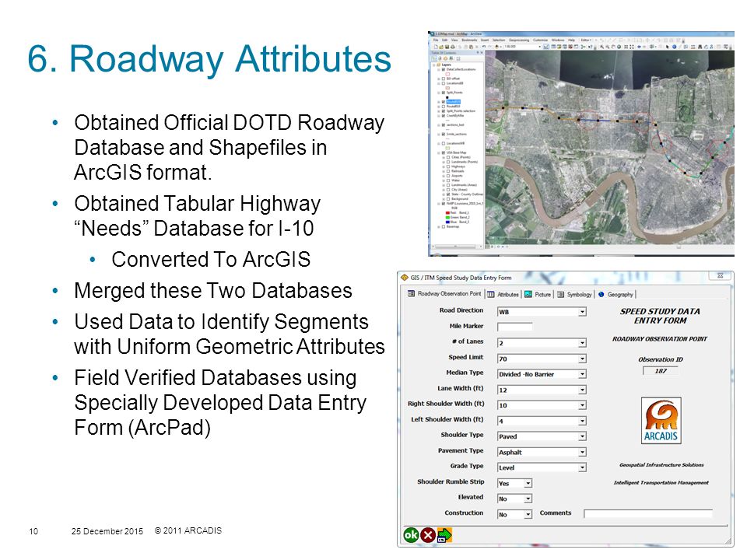Image resolution: width=747 pixels, height=560 pixels.
Task: Click the zoom in magnifier in ArcMap toolbar
Action: point(602,47)
